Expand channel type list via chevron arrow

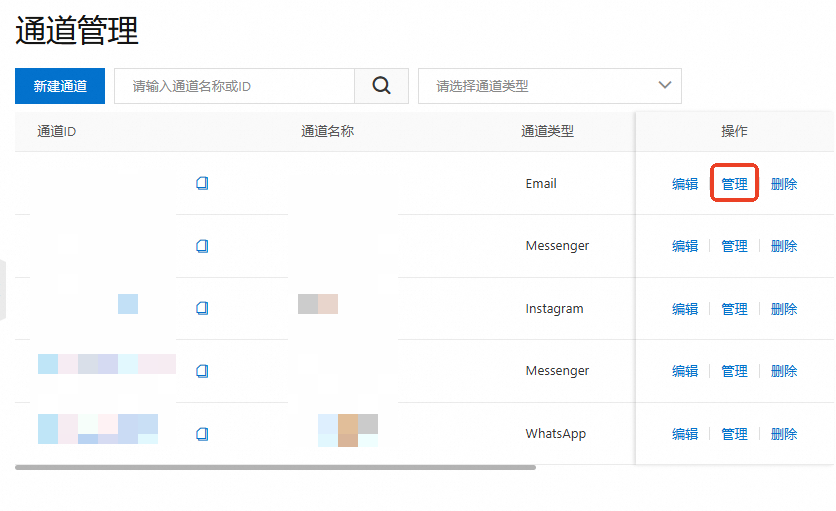click(x=664, y=85)
